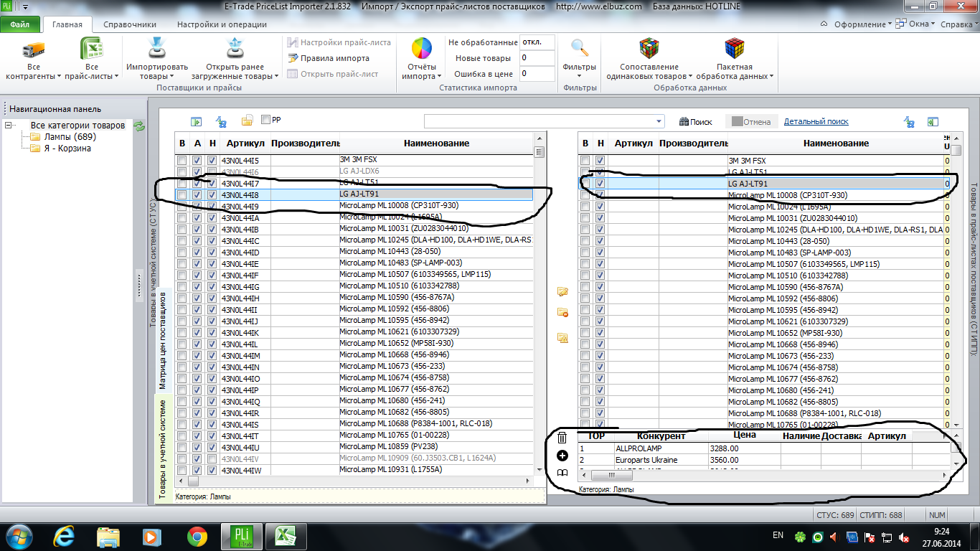The width and height of the screenshot is (980, 551).
Task: Click the network tray icon
Action: tap(887, 537)
